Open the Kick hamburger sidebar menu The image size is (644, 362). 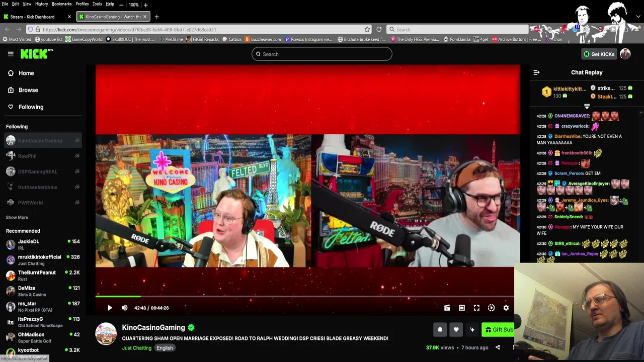(x=11, y=54)
